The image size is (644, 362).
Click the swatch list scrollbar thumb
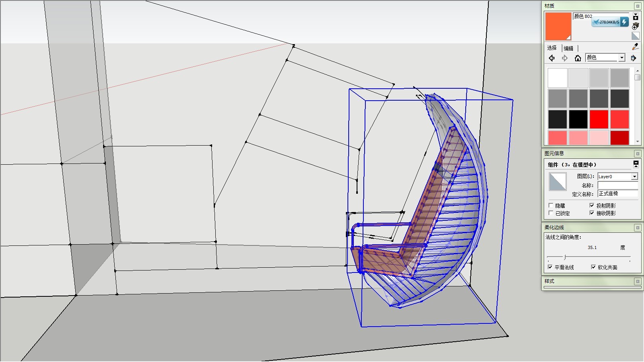638,77
